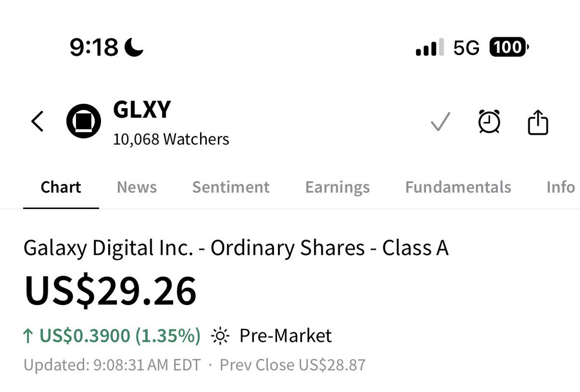Tap the US$29.26 price
Image resolution: width=580 pixels, height=392 pixels.
(111, 292)
